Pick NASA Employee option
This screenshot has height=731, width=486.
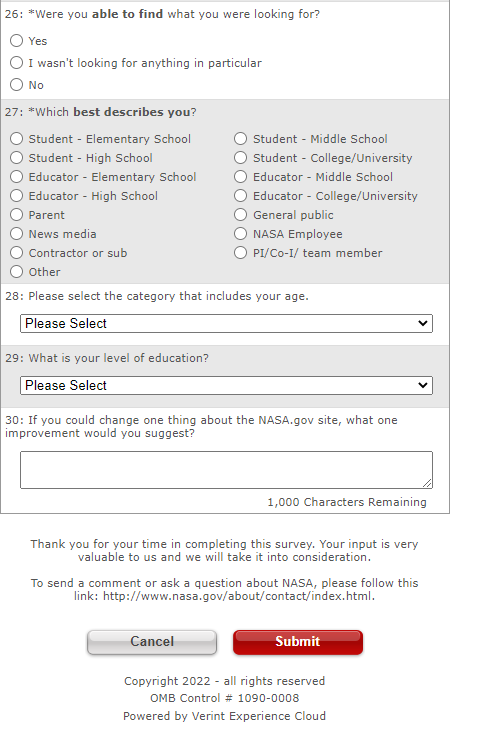240,234
